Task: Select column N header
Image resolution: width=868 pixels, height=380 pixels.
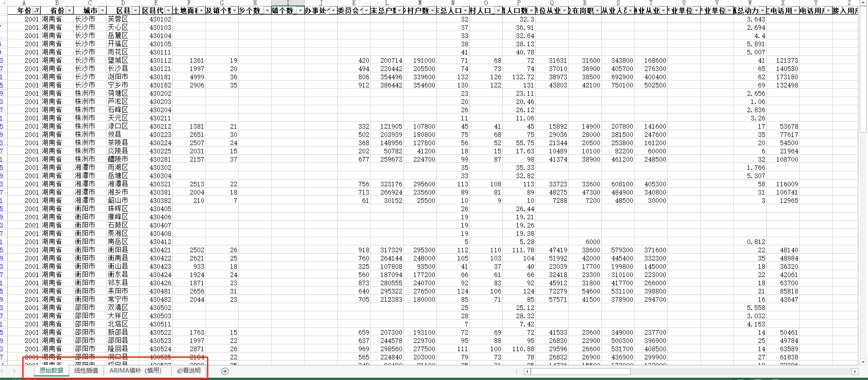Action: [453, 3]
